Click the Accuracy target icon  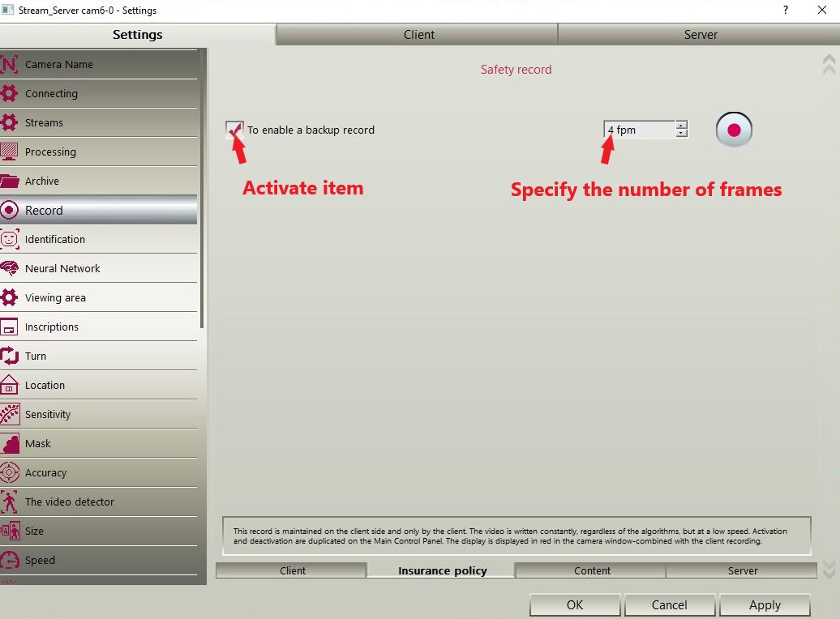pos(9,473)
